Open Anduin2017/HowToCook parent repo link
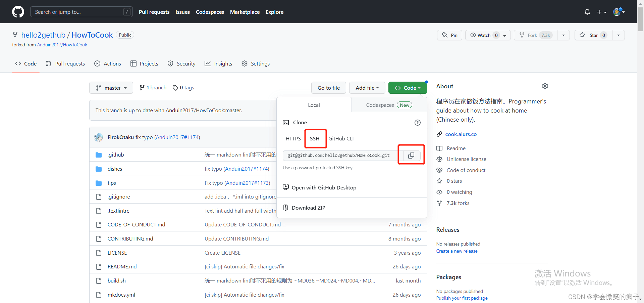This screenshot has width=644, height=303. pos(62,45)
